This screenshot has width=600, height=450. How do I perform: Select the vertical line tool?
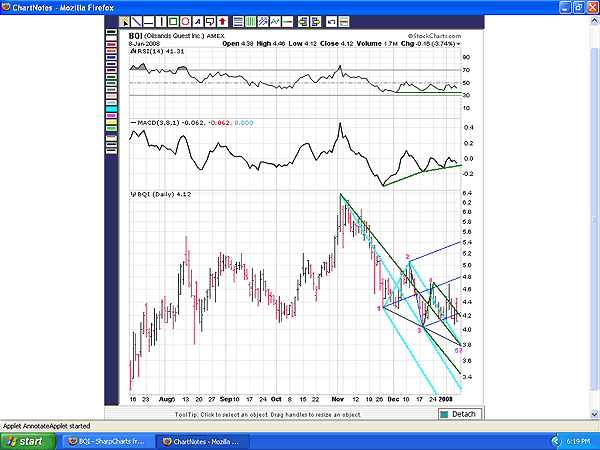[161, 20]
